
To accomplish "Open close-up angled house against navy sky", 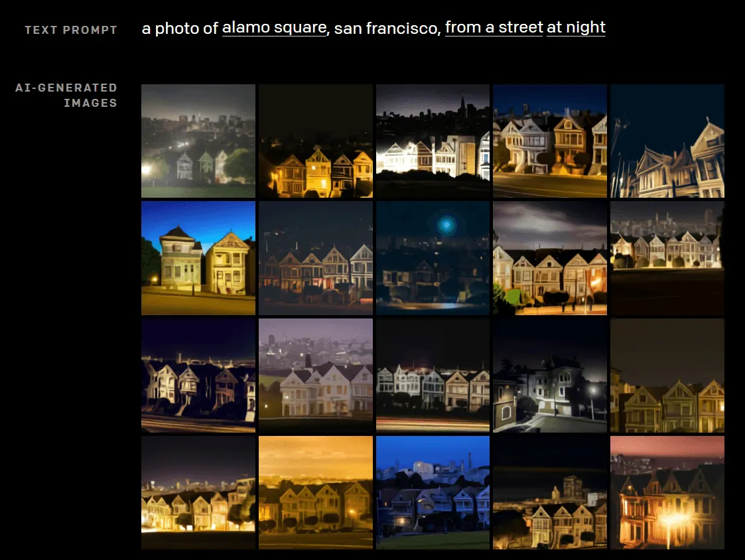I will click(x=667, y=141).
